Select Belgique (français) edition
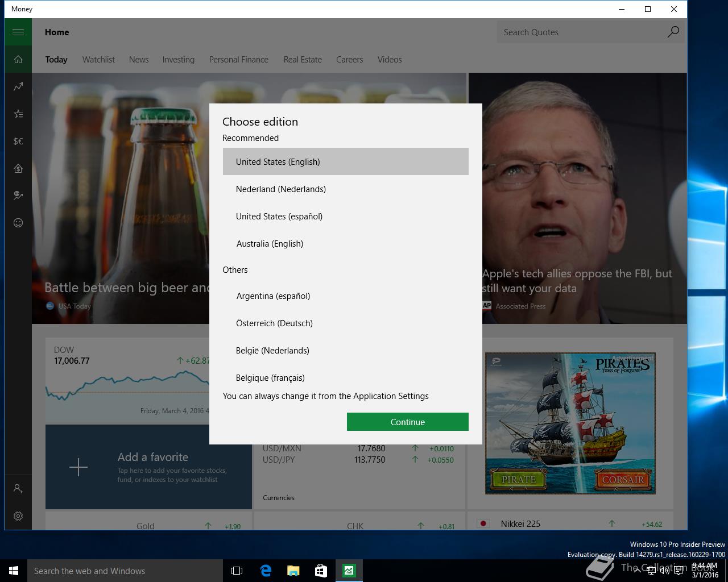The height and width of the screenshot is (582, 728). 346,377
